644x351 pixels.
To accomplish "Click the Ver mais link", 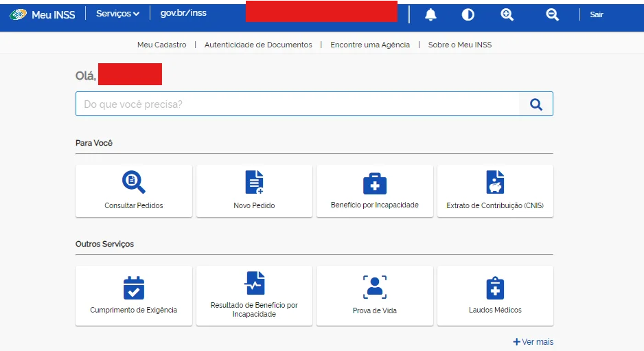I will pos(533,342).
